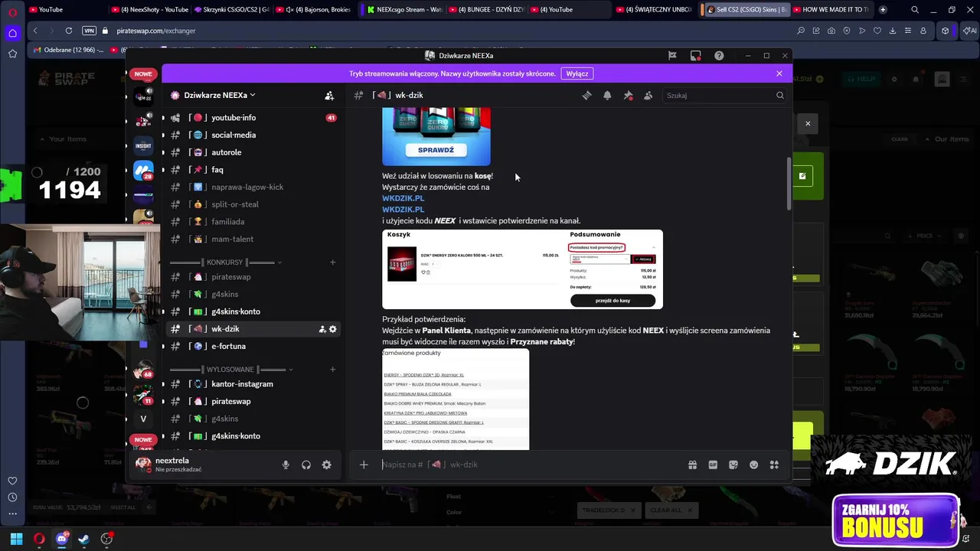This screenshot has height=551, width=980.
Task: Open the attachment plus button in message bar
Action: point(364,465)
